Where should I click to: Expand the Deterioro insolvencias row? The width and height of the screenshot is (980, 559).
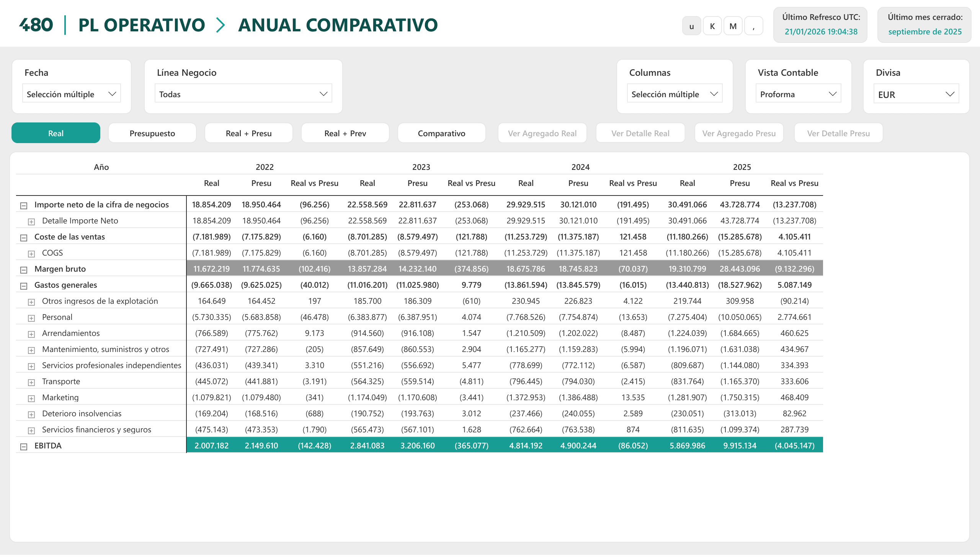click(31, 416)
